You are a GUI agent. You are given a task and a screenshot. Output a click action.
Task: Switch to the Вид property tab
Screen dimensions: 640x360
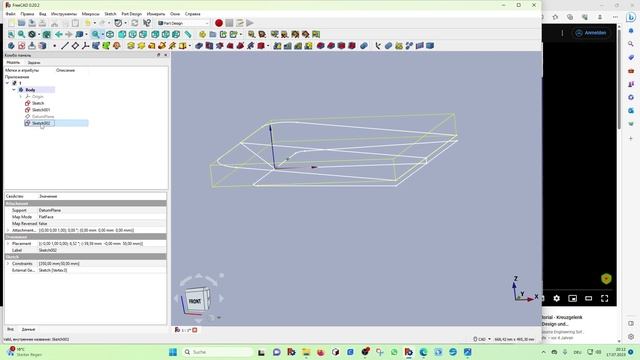pos(10,329)
